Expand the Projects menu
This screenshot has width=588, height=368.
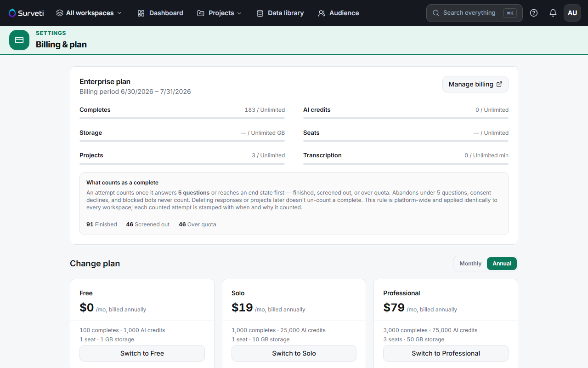click(x=219, y=13)
